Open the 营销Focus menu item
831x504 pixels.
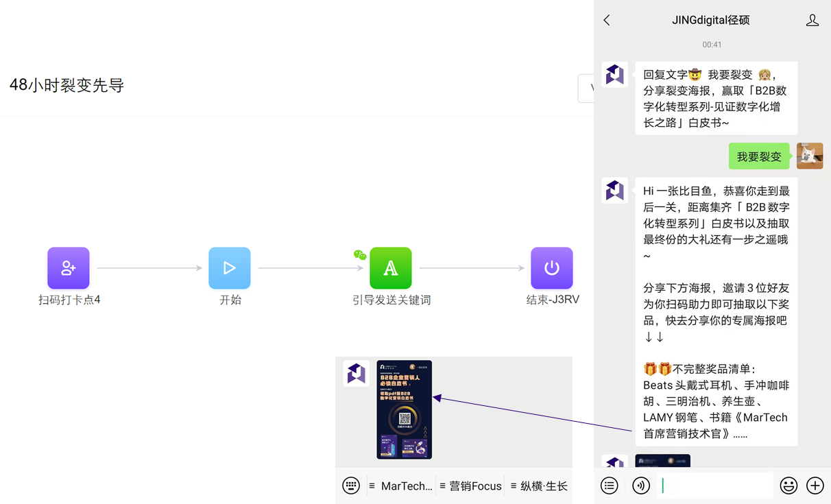475,485
